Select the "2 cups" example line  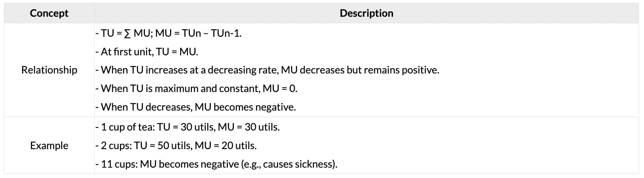(176, 146)
